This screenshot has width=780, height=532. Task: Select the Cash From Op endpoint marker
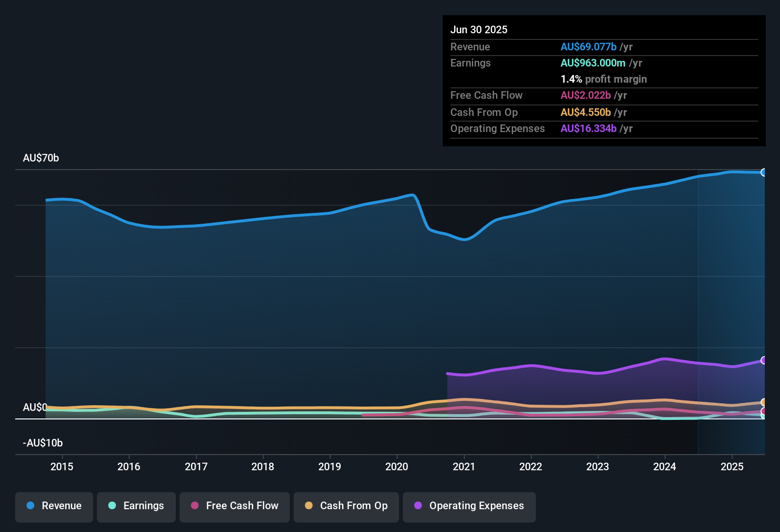(x=763, y=402)
